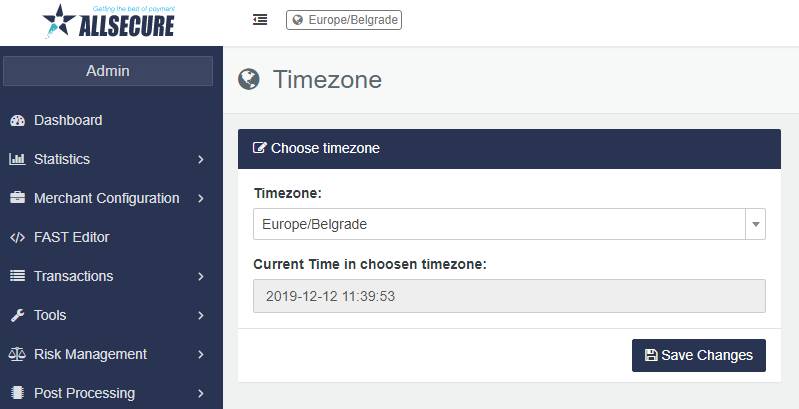
Task: Click the Risk Management scales icon
Action: (17, 354)
